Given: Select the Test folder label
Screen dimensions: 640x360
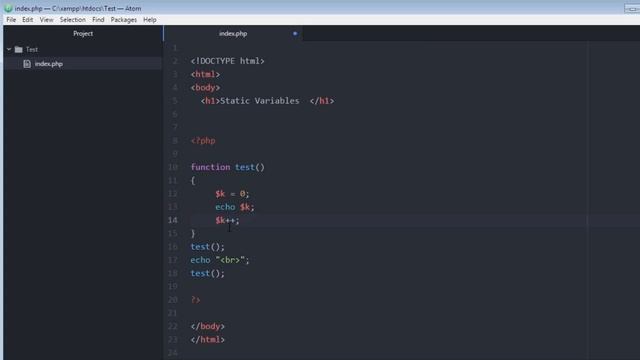Looking at the screenshot, I should pos(32,49).
